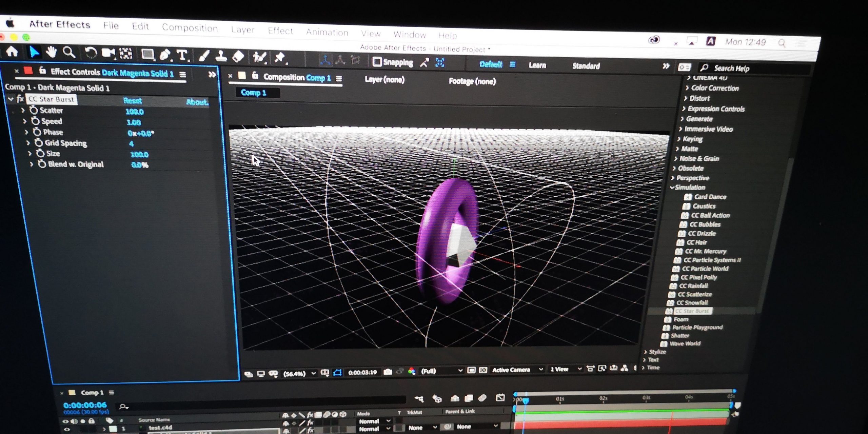Select the Pan Behind anchor point tool
The image size is (868, 434).
(x=126, y=54)
